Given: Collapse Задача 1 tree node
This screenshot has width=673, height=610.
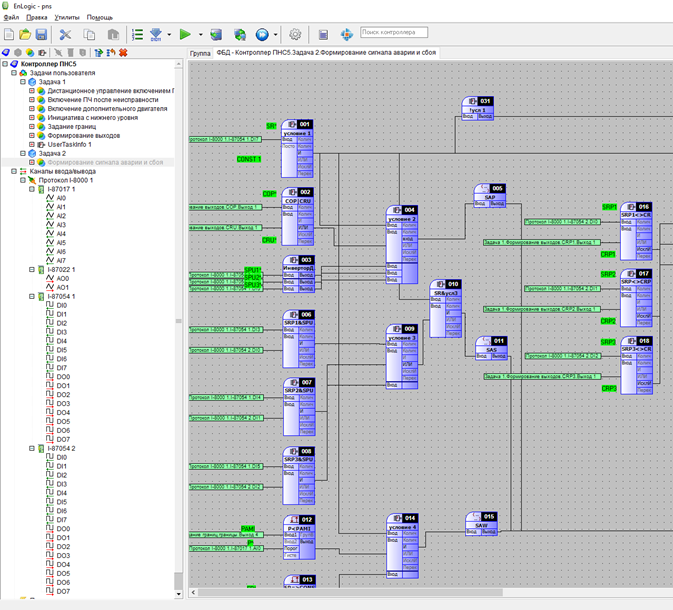Looking at the screenshot, I should (x=23, y=82).
